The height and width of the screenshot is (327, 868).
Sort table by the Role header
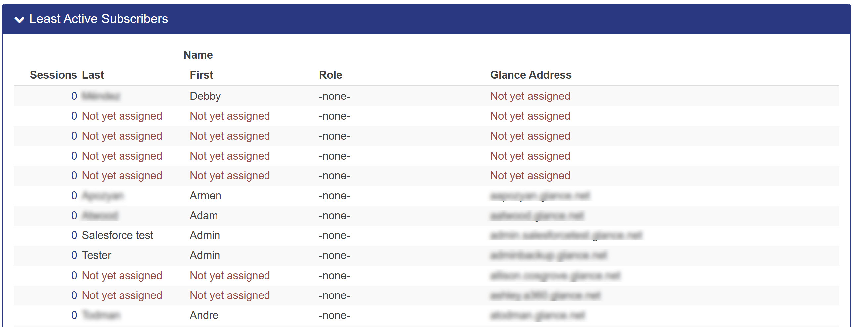tap(330, 75)
